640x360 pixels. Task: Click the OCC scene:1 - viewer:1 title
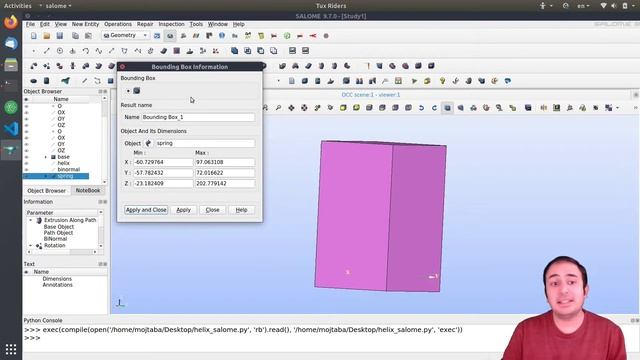coord(371,95)
